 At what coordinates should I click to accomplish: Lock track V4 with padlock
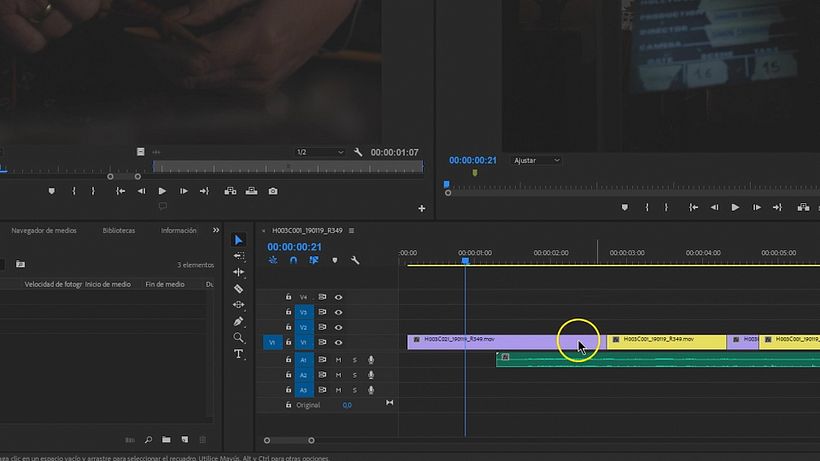[x=288, y=297]
